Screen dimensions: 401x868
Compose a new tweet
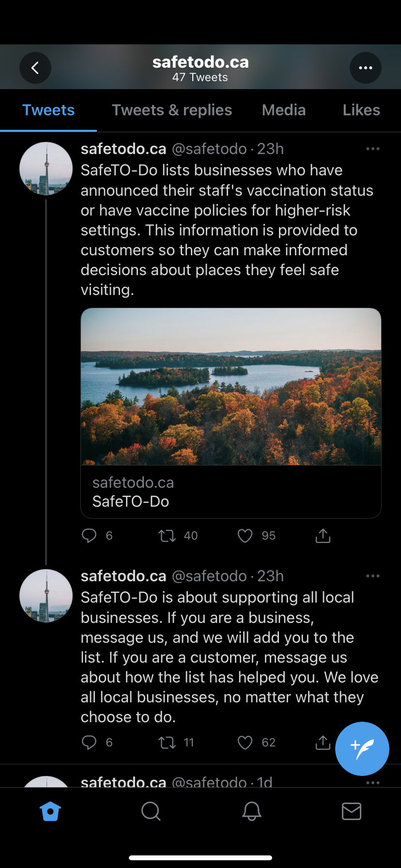point(362,748)
